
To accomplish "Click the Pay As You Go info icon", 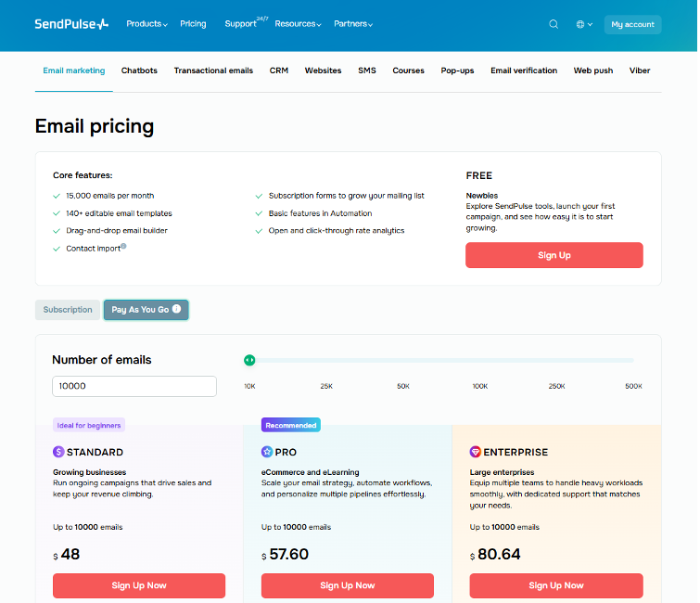I will coord(177,309).
